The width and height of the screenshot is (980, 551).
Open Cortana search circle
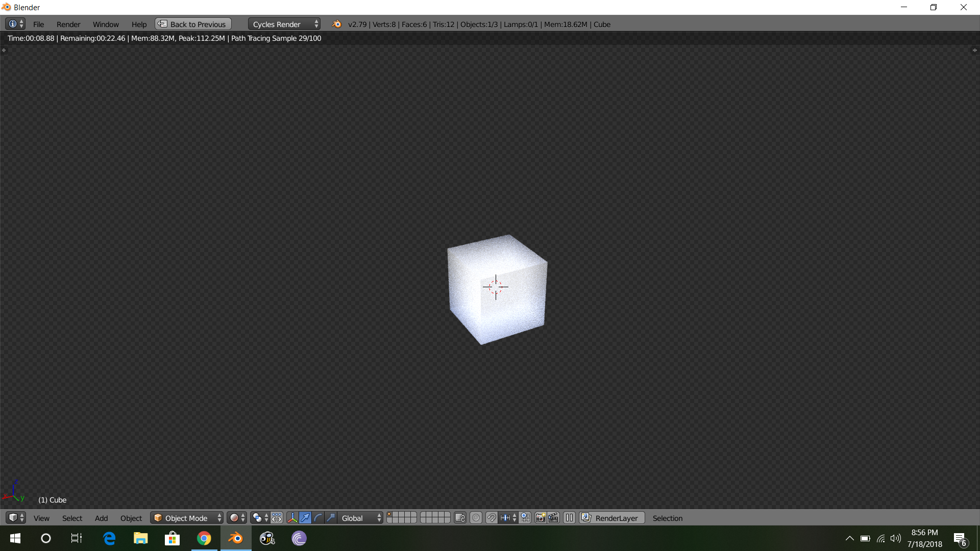(x=46, y=538)
